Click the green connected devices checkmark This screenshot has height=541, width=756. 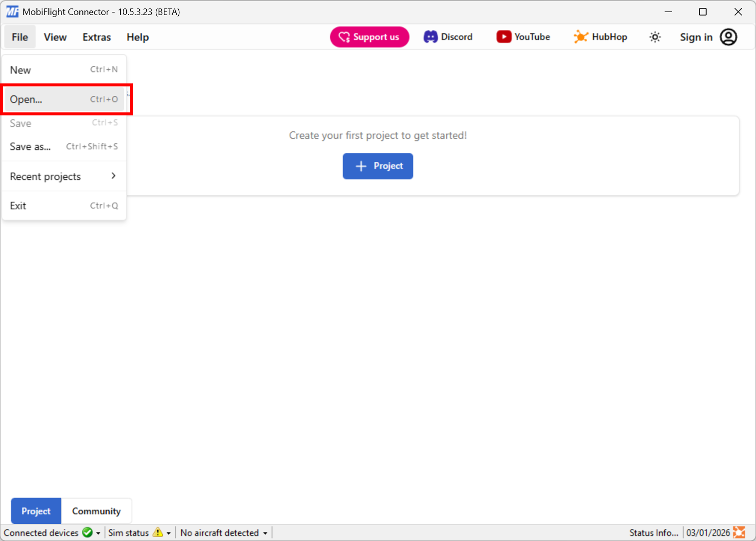87,533
